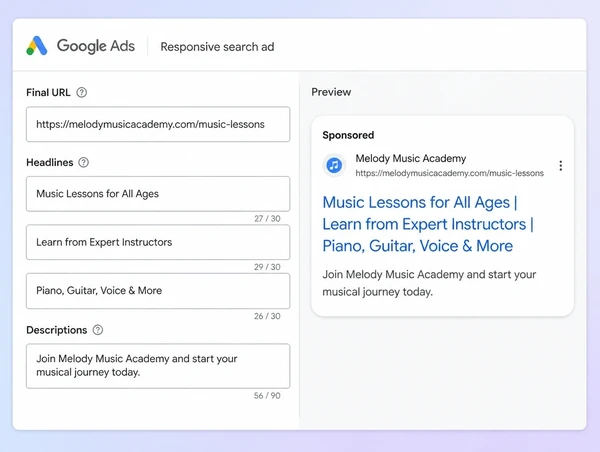Click the 'Final URL' label
The image size is (600, 452).
point(48,93)
